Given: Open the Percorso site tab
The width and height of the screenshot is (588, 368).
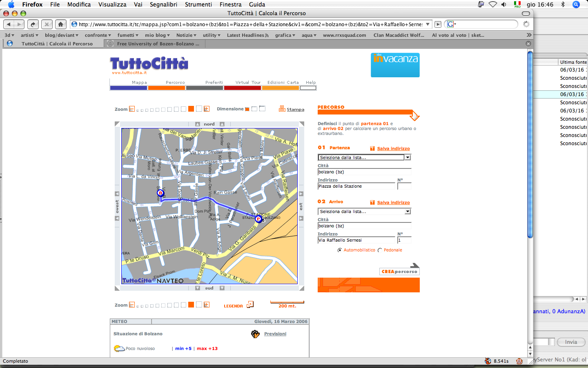Looking at the screenshot, I should pos(167,85).
